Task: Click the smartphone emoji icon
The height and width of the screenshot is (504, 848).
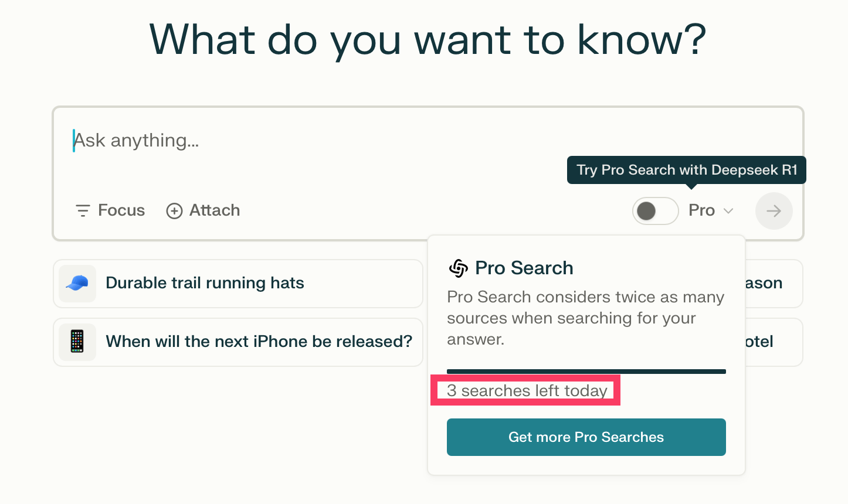Action: [77, 342]
